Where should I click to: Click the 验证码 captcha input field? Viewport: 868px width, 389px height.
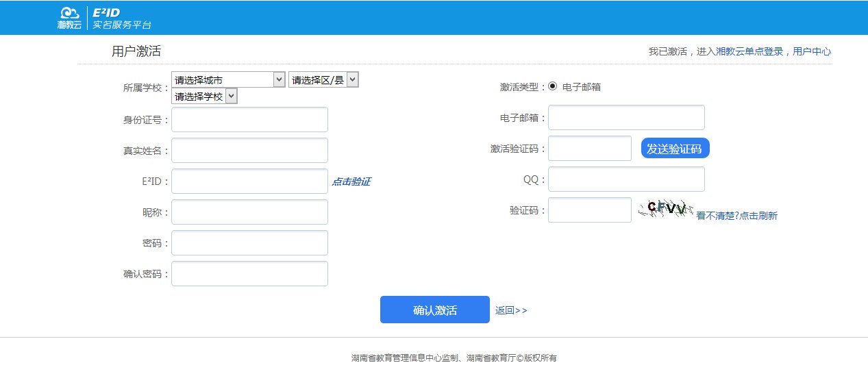pos(590,210)
